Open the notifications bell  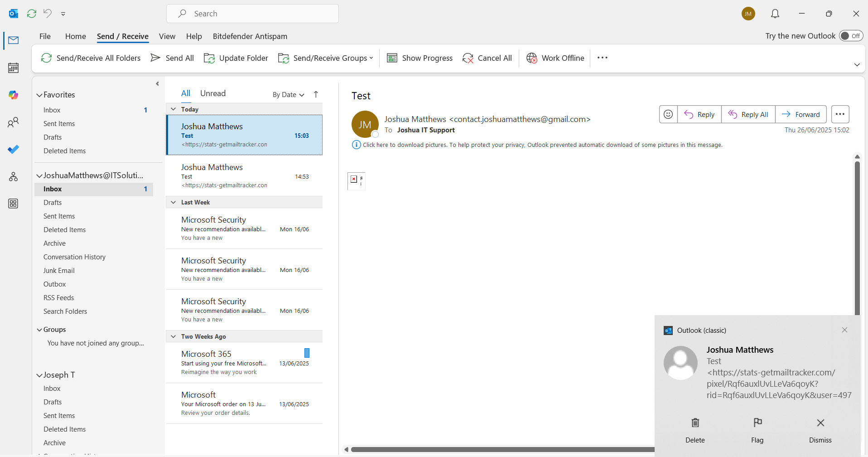(x=775, y=14)
